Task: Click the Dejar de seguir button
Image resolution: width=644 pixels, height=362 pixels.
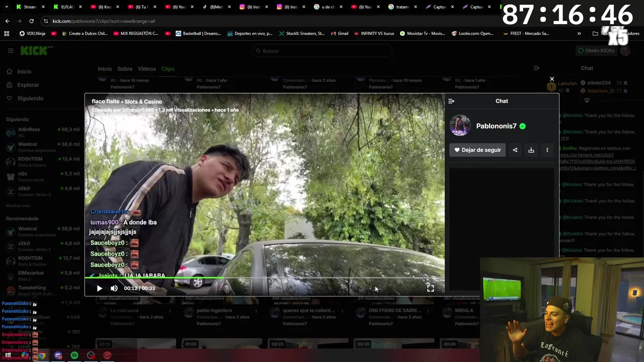Action: tap(477, 150)
